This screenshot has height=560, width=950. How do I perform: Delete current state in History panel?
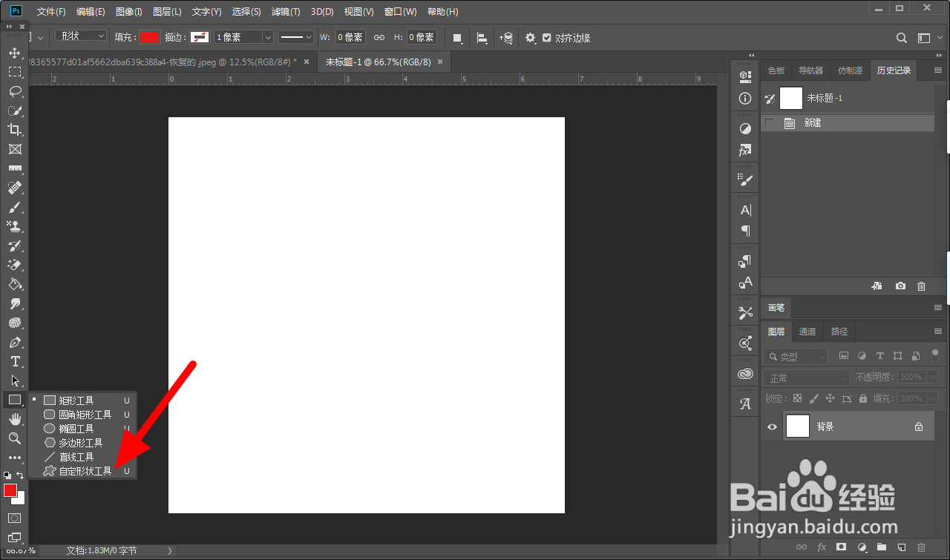click(x=921, y=286)
